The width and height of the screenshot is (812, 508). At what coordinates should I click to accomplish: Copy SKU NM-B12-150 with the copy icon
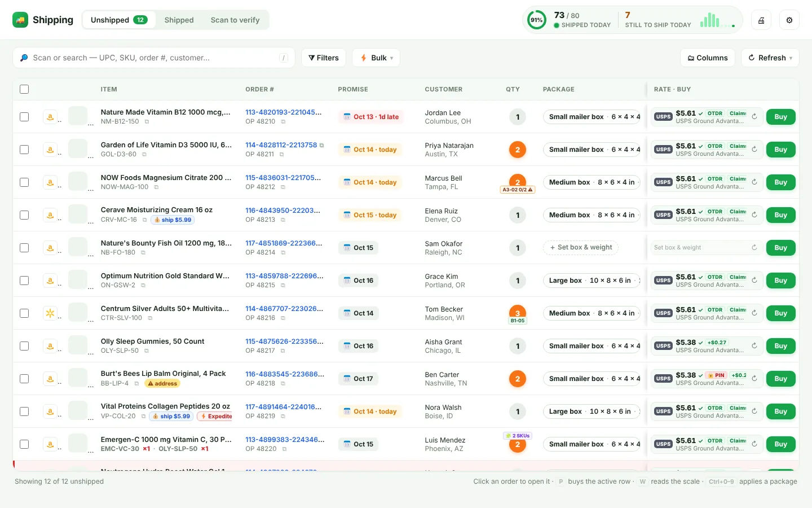(147, 121)
